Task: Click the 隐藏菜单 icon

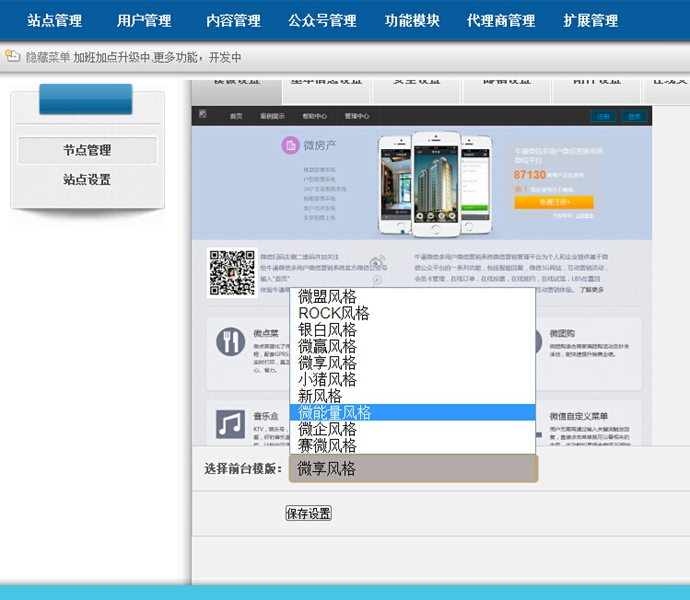Action: 12,56
